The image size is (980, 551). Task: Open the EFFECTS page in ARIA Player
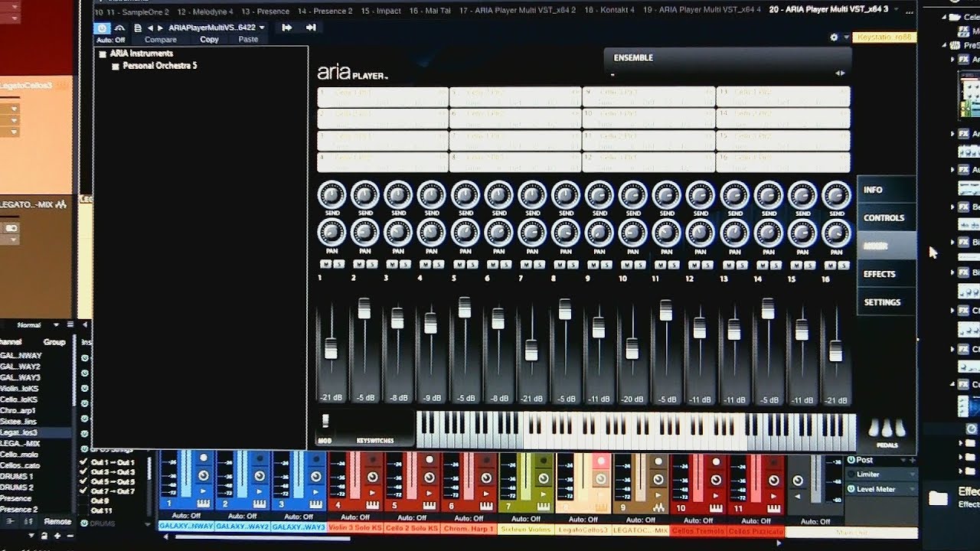pyautogui.click(x=887, y=274)
